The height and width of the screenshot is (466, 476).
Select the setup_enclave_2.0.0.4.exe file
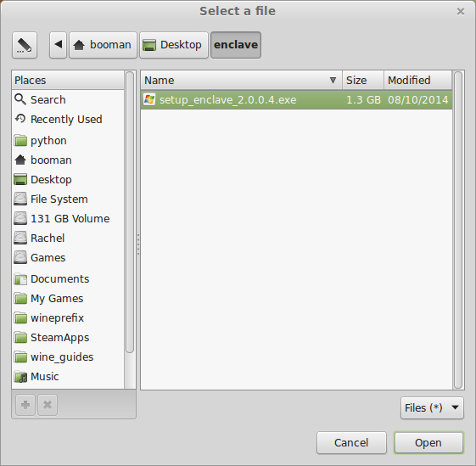point(297,99)
